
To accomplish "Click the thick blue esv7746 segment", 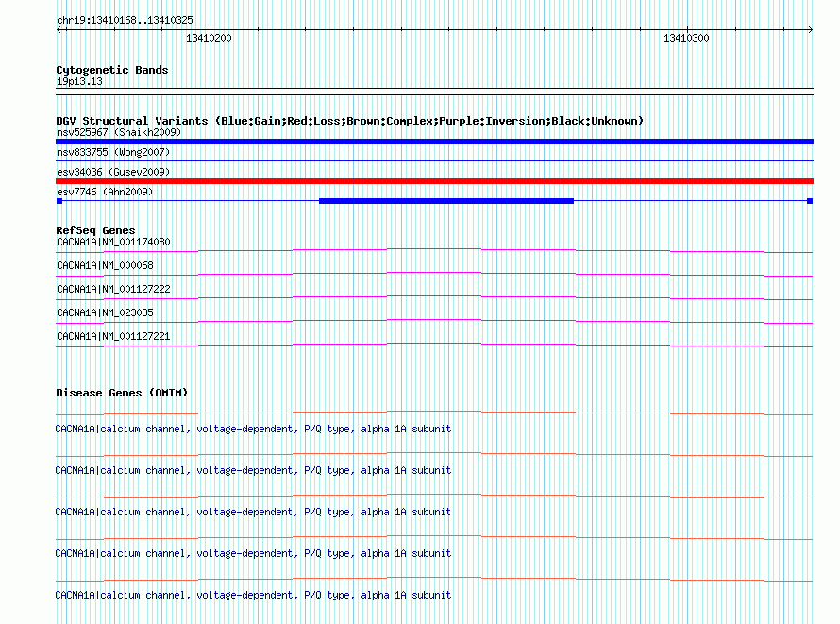I will [446, 201].
